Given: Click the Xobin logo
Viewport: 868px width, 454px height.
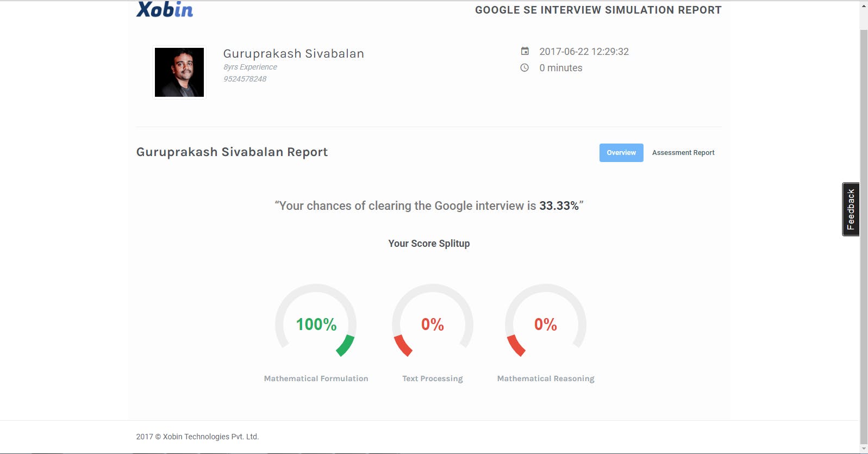Looking at the screenshot, I should pos(165,9).
